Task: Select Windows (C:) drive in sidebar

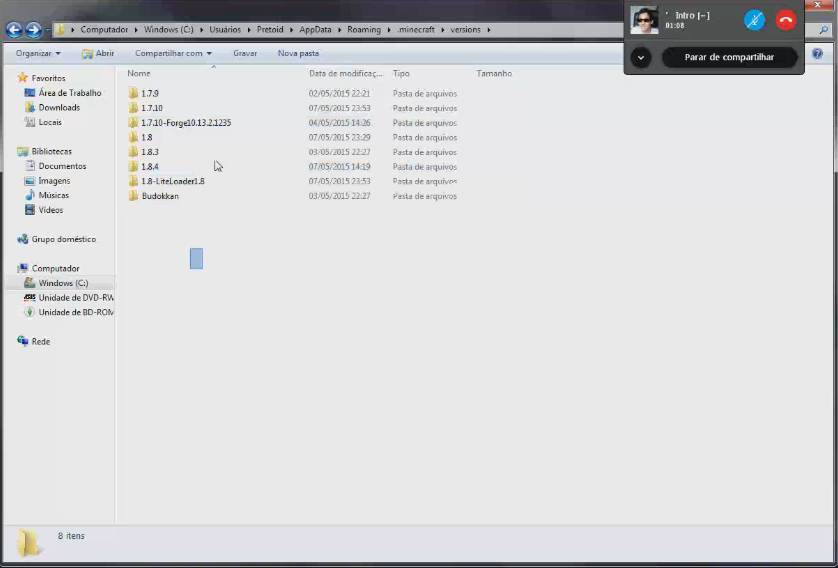Action: tap(63, 283)
